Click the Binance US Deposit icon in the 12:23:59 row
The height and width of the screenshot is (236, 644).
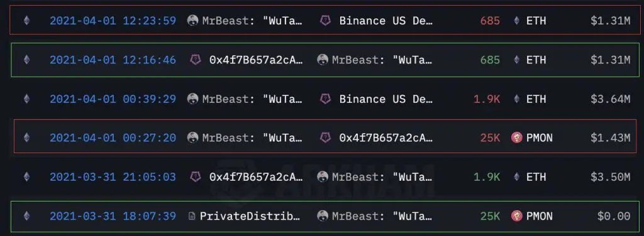tap(325, 21)
